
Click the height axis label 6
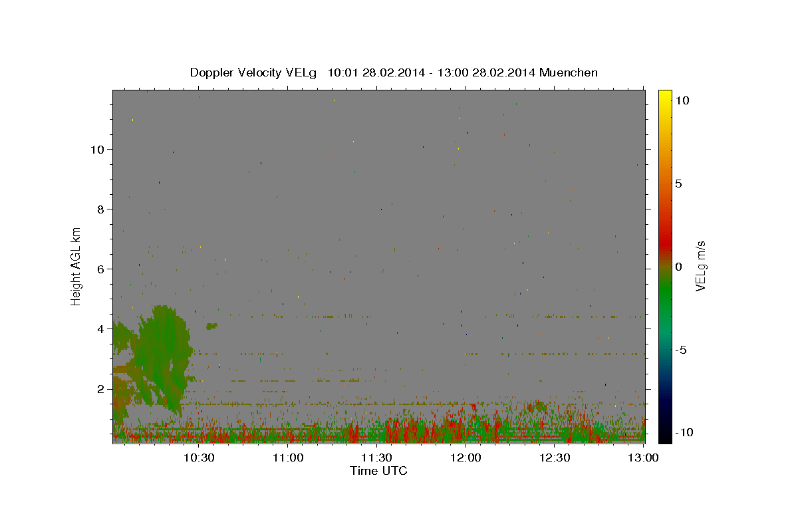pos(102,269)
